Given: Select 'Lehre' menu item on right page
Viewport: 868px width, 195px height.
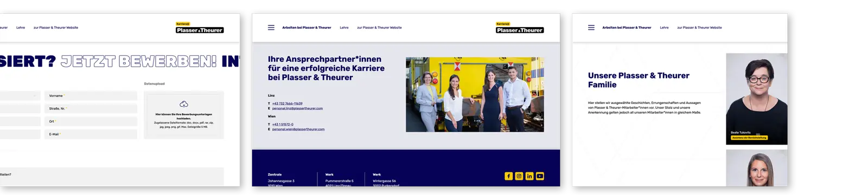Looking at the screenshot, I should pos(664,28).
